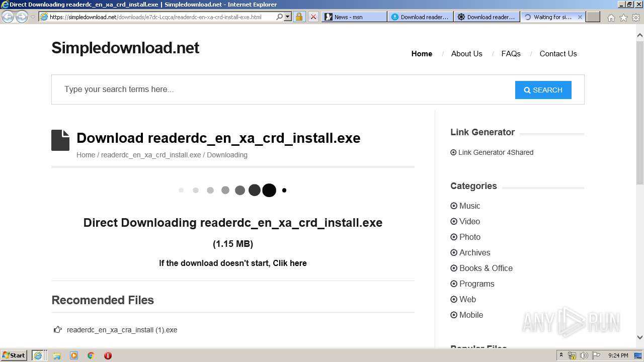Open the Web category
644x362 pixels.
click(467, 299)
